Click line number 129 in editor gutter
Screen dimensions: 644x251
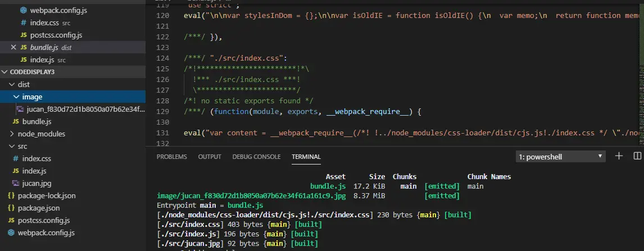pyautogui.click(x=163, y=111)
